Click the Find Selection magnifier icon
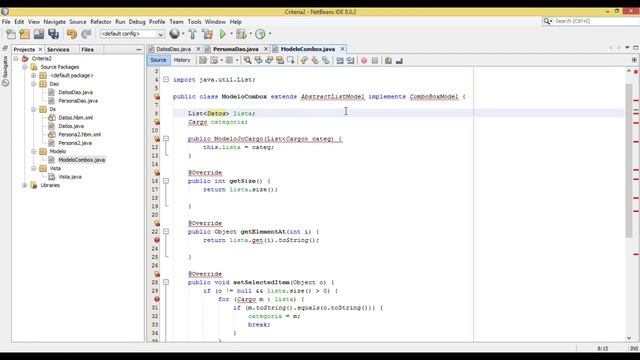 (247, 60)
